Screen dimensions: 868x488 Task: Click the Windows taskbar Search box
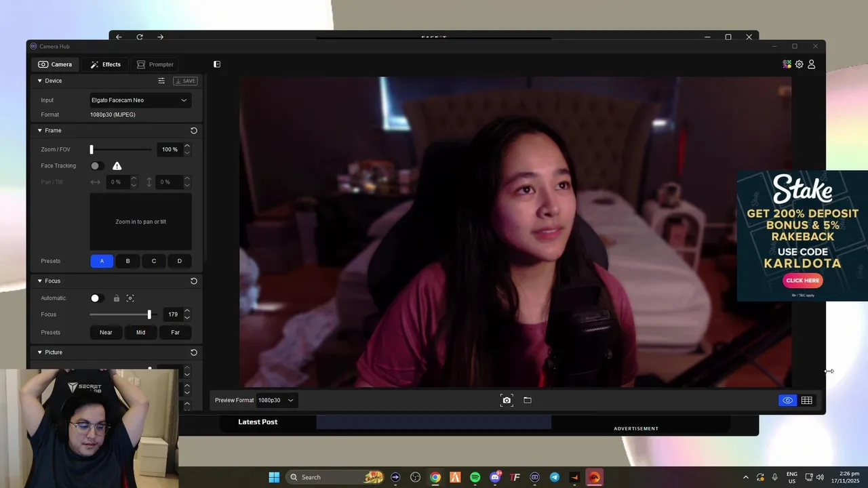click(x=336, y=477)
